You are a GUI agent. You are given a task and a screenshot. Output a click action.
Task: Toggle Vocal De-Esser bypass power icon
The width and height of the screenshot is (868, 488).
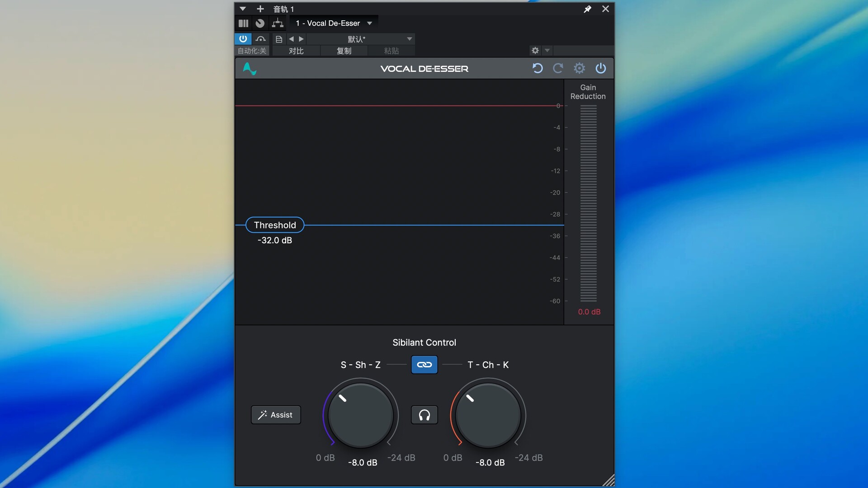point(600,68)
